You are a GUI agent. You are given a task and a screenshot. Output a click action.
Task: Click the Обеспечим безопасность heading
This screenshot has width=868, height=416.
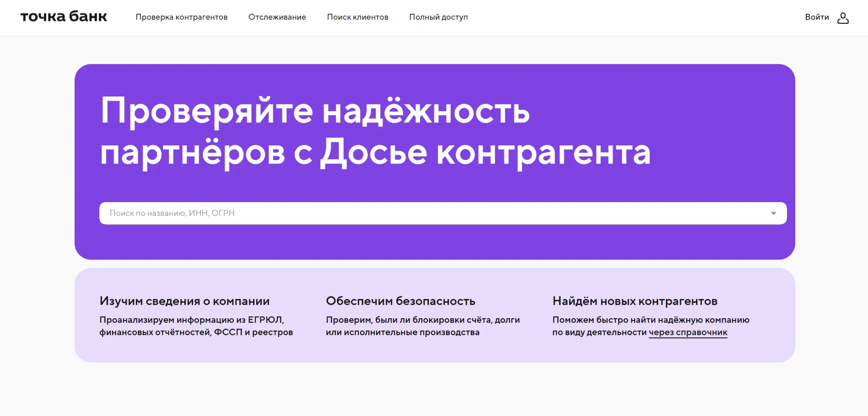pyautogui.click(x=400, y=301)
